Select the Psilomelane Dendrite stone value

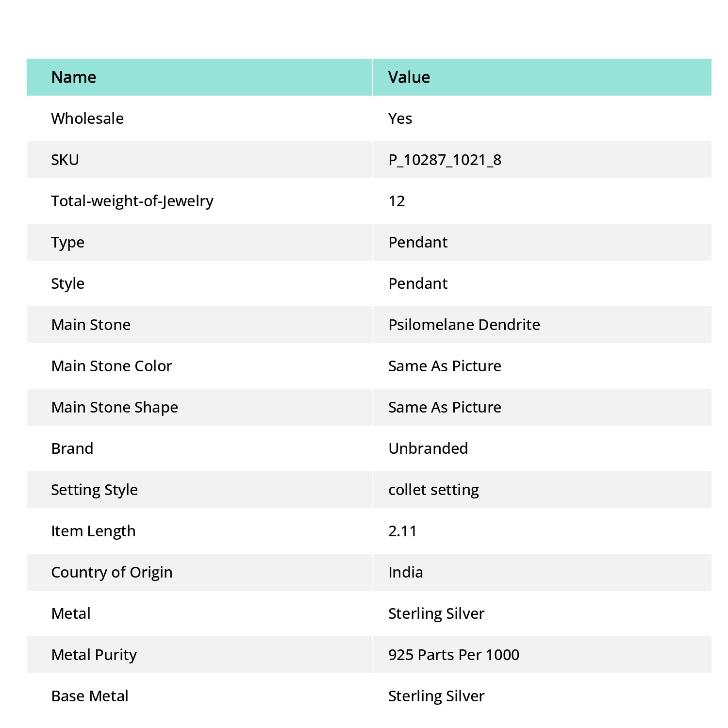464,325
